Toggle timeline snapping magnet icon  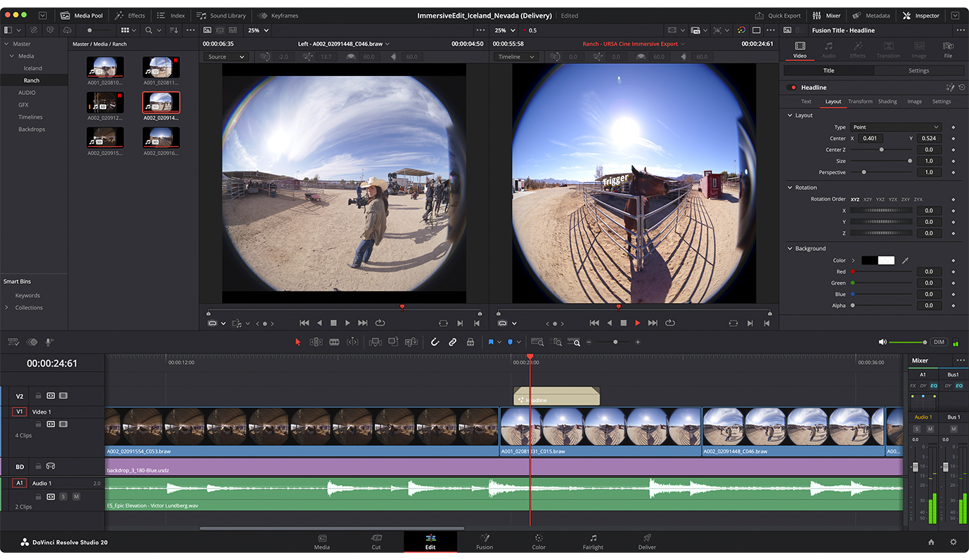pyautogui.click(x=435, y=342)
